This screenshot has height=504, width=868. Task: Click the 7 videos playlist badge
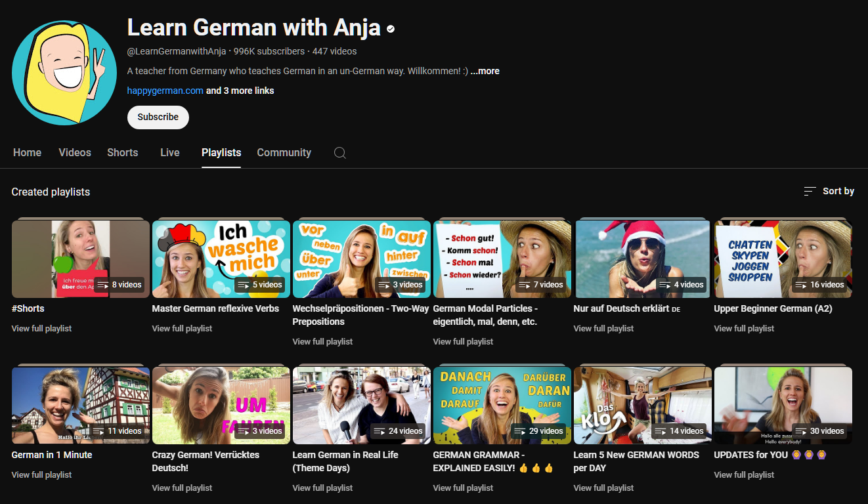(x=541, y=285)
